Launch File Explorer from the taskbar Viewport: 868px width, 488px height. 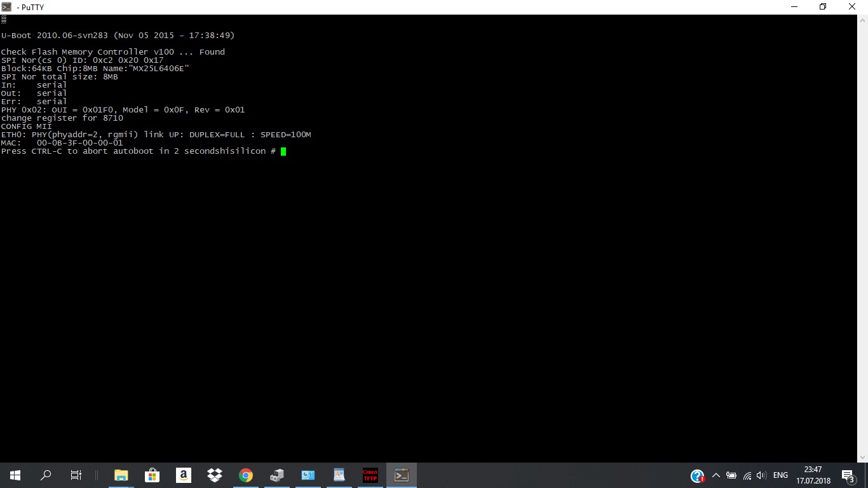[121, 475]
